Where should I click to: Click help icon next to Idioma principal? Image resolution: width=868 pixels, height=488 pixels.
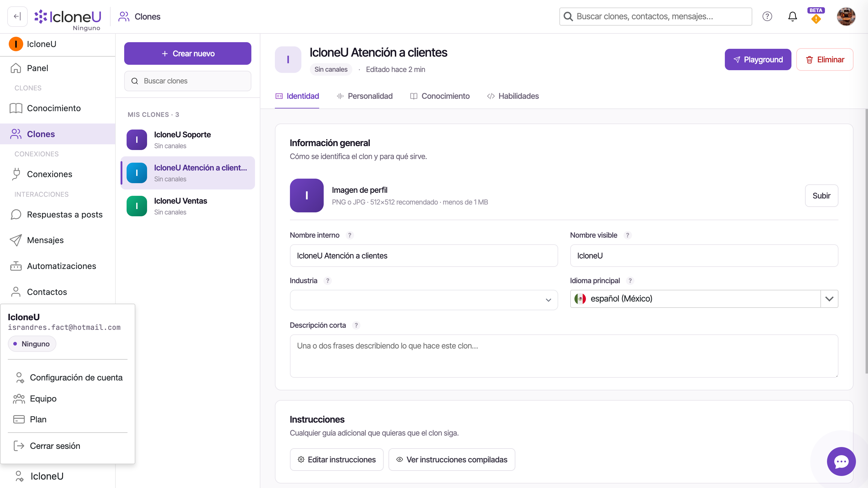(630, 280)
